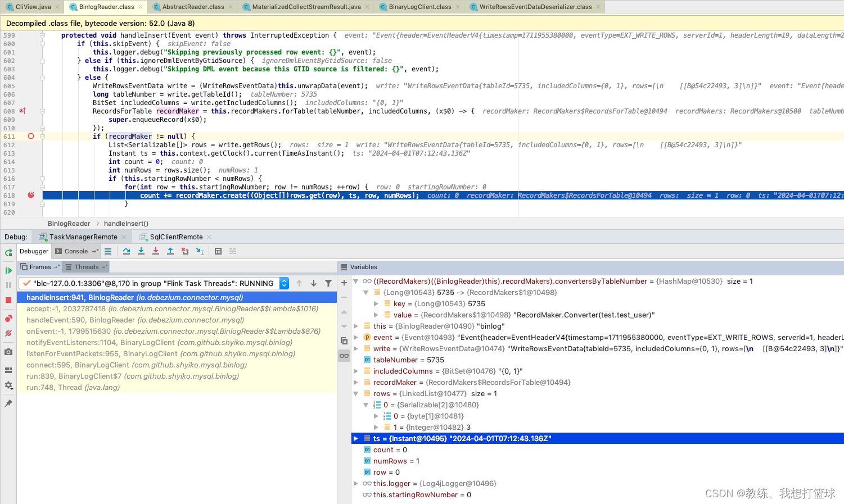Click Drop Frame icon
Image resolution: width=844 pixels, height=504 pixels.
click(185, 251)
